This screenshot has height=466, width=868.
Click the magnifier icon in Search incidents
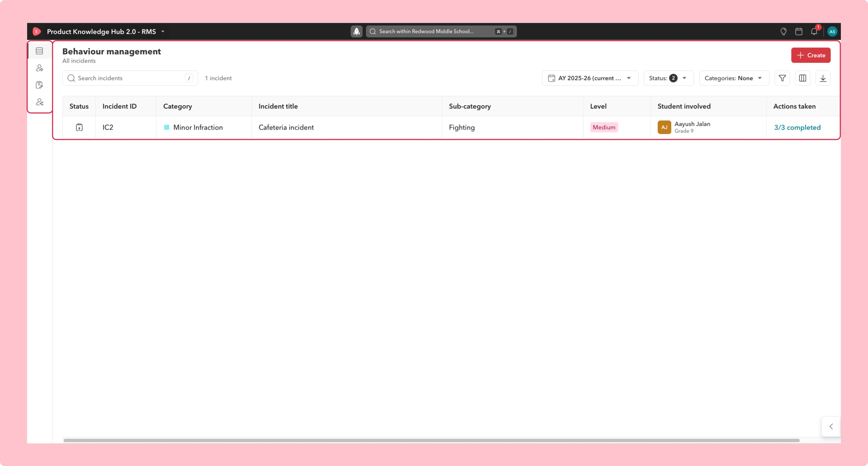pos(71,78)
